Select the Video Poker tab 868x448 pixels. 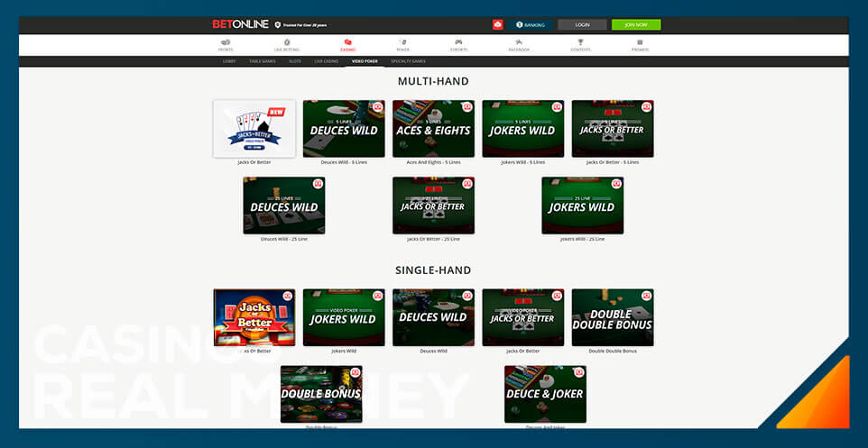click(x=365, y=61)
